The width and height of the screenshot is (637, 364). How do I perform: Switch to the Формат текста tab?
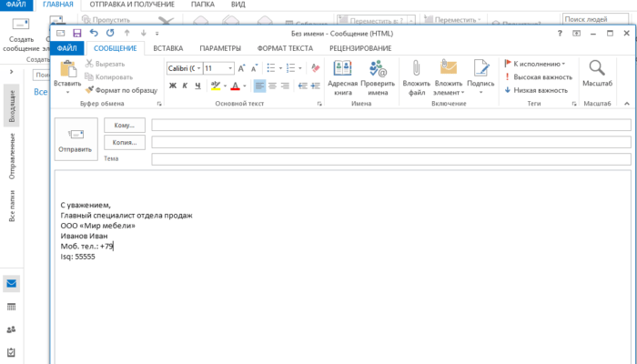285,48
